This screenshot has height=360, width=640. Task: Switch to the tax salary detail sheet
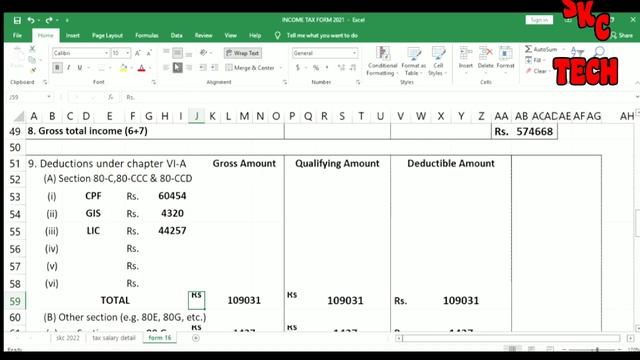pyautogui.click(x=113, y=338)
